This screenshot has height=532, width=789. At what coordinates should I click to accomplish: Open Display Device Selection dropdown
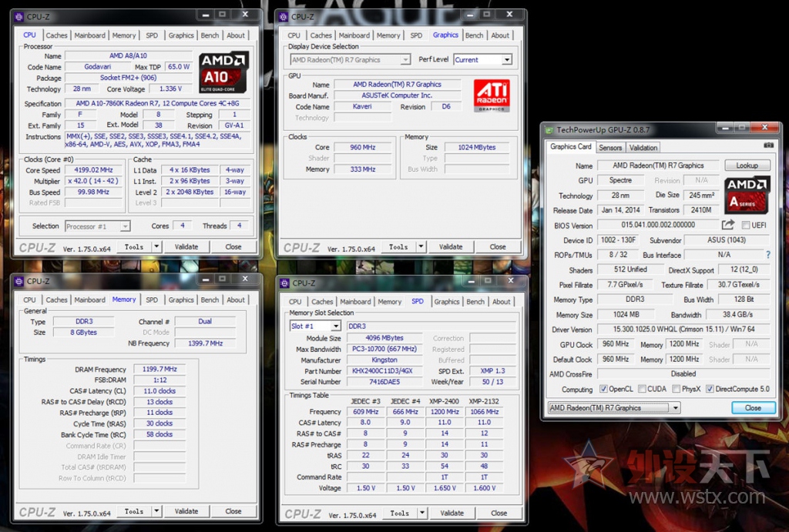[x=351, y=60]
